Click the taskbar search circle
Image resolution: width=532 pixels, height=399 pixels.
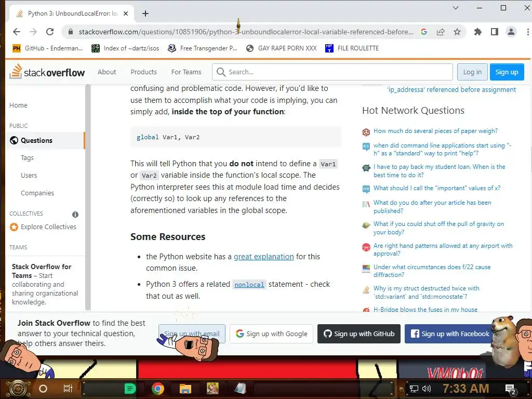coord(43,389)
